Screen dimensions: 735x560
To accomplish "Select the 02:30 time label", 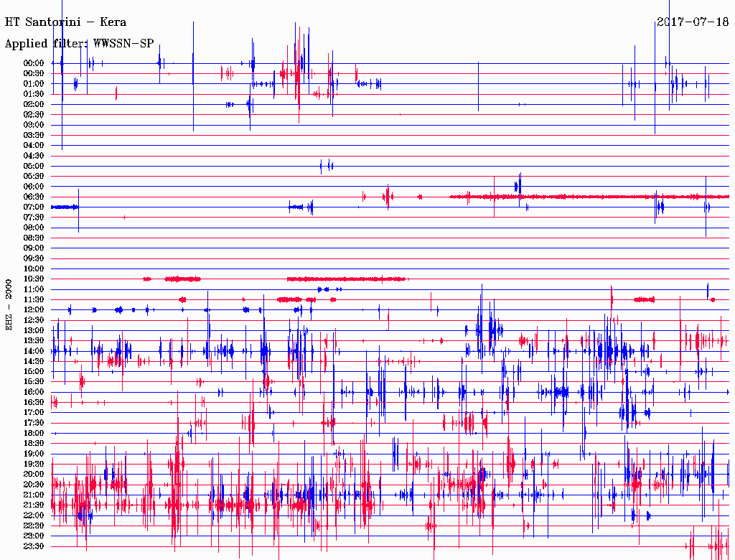I will [x=34, y=115].
